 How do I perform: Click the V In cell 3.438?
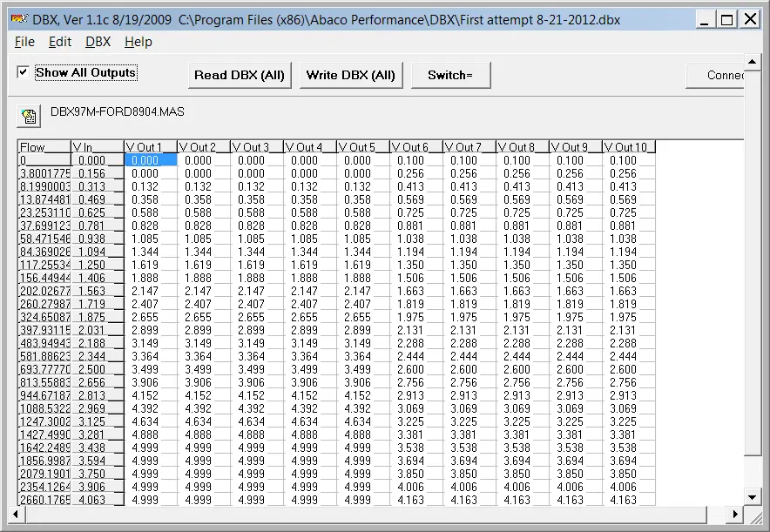point(98,448)
